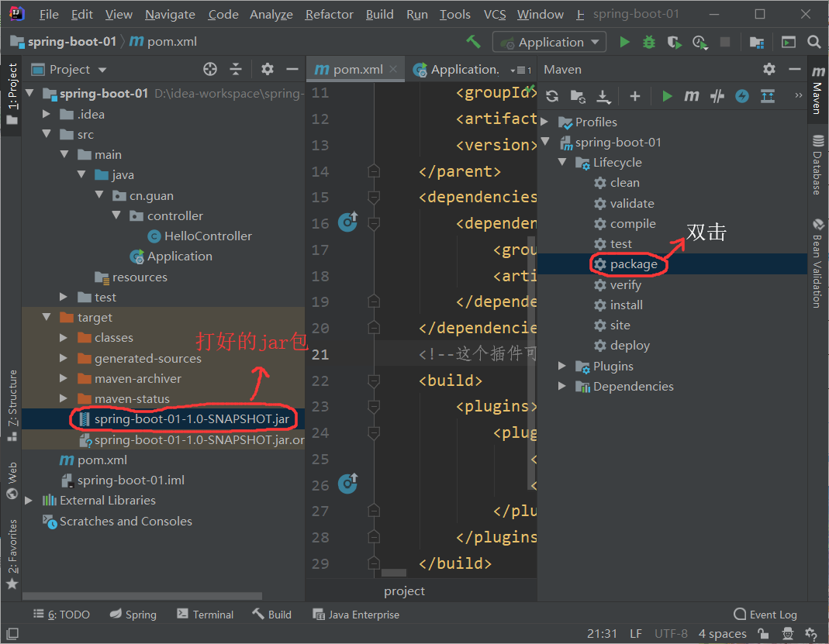Collapse the target folder
Viewport: 829px width, 644px height.
pyautogui.click(x=47, y=317)
